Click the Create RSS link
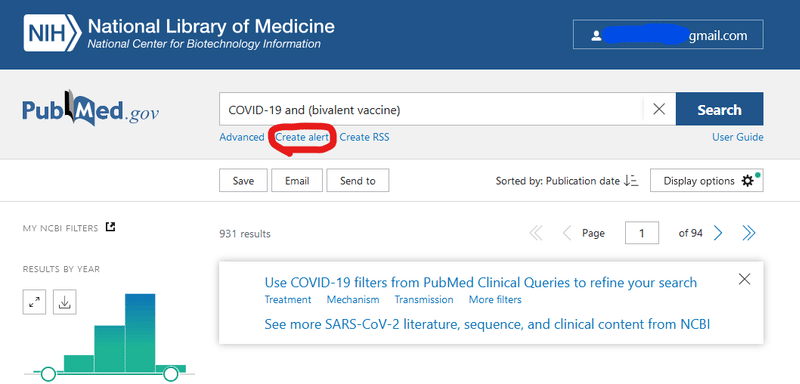800x384 pixels. 364,137
